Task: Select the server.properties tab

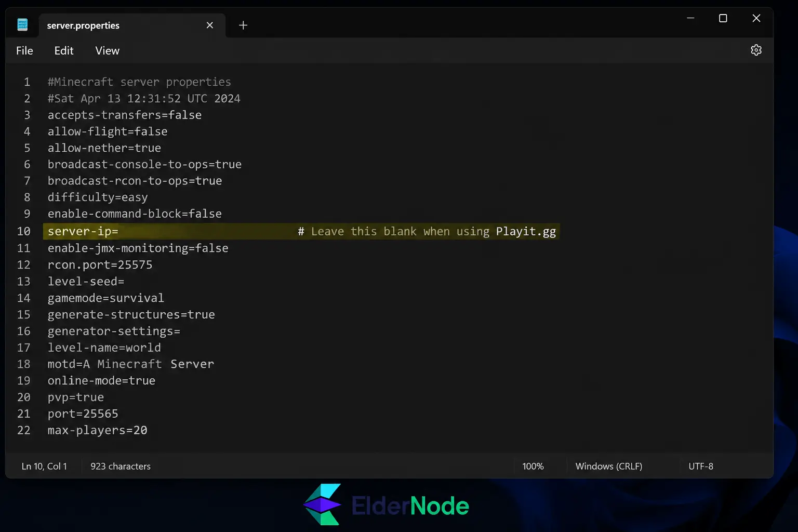Action: click(131, 25)
